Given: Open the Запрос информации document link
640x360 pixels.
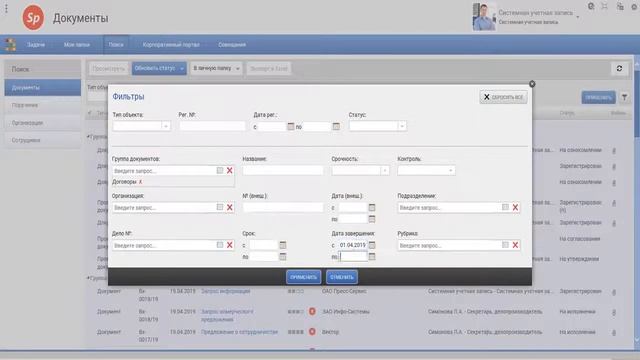Looking at the screenshot, I should [226, 291].
